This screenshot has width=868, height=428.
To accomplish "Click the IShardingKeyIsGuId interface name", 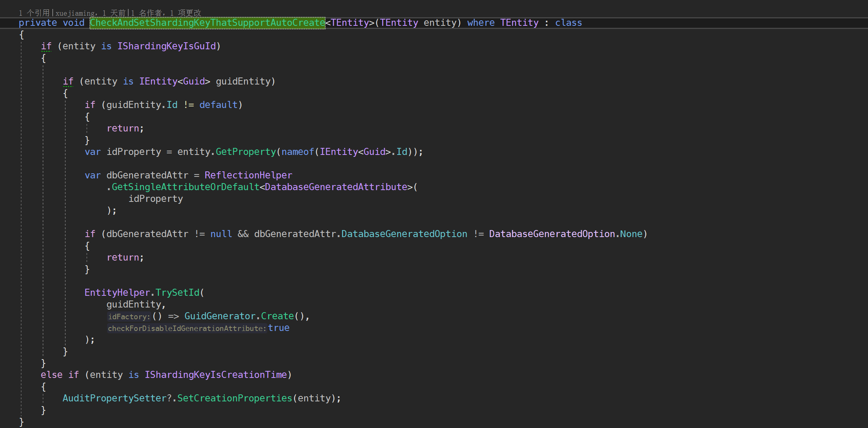I will (x=166, y=46).
